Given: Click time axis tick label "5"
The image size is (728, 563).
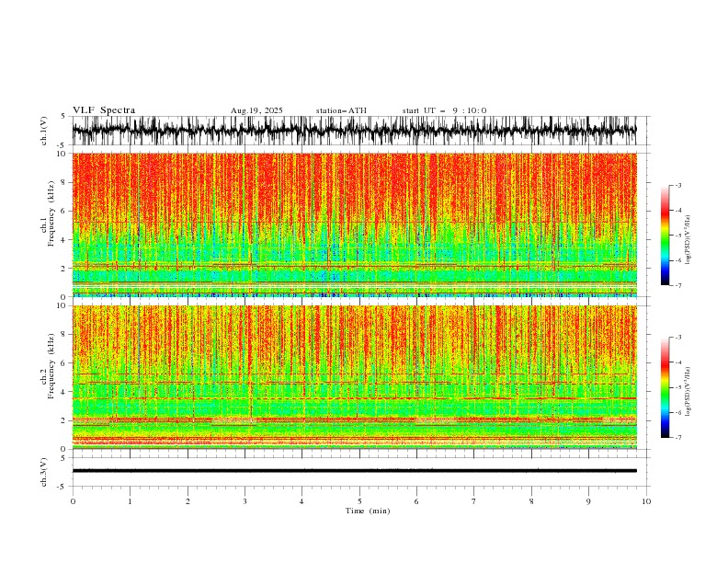Looking at the screenshot, I should pyautogui.click(x=359, y=501).
